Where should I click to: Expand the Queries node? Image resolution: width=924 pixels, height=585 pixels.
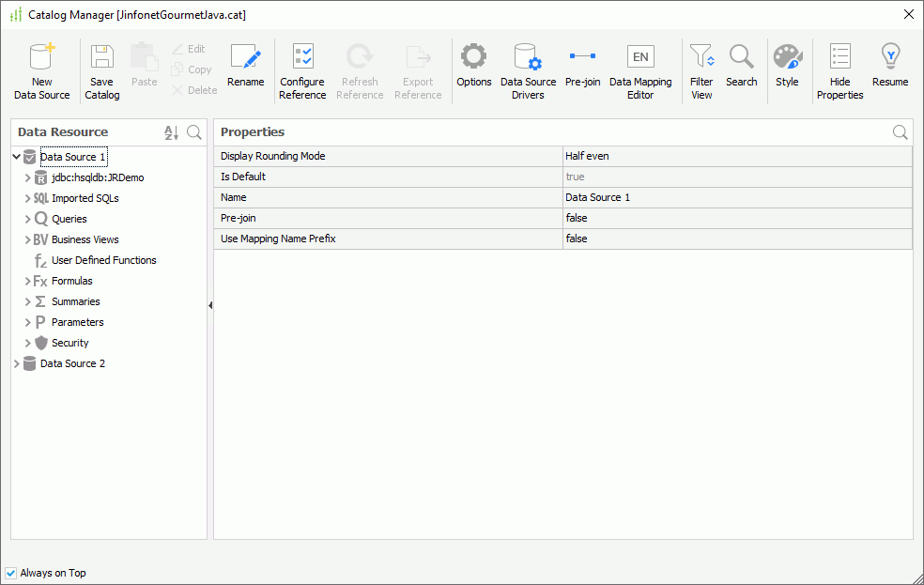[x=28, y=218]
